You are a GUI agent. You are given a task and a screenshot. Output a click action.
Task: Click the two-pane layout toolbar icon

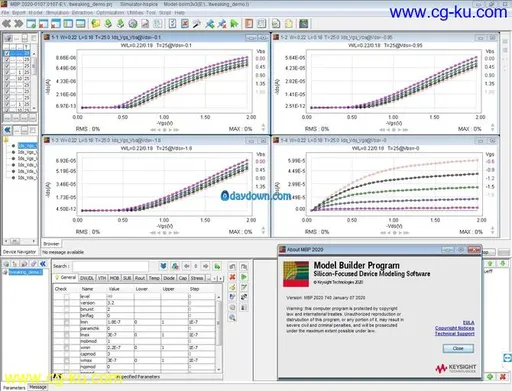pyautogui.click(x=68, y=23)
